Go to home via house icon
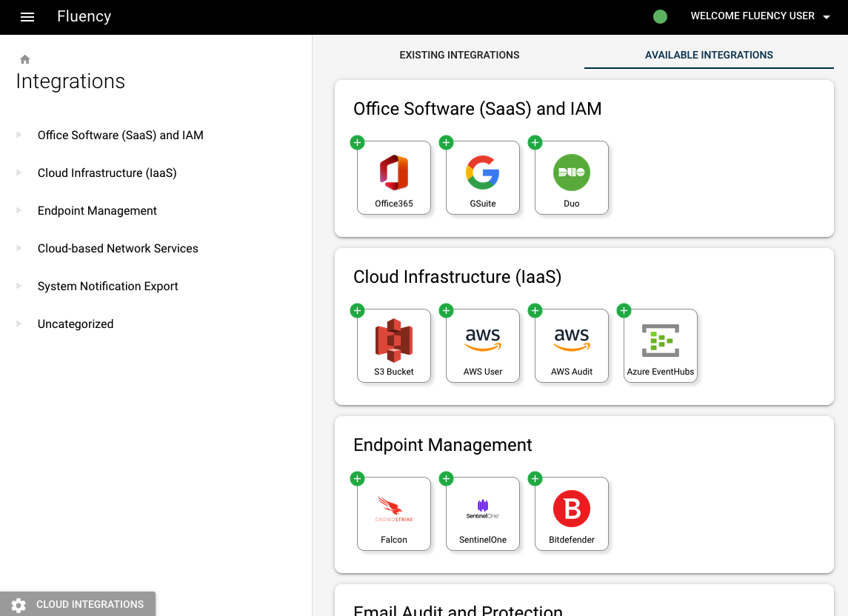The image size is (848, 616). point(25,59)
